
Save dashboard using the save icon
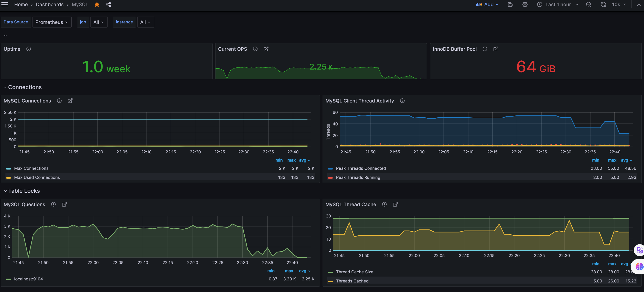(x=510, y=5)
